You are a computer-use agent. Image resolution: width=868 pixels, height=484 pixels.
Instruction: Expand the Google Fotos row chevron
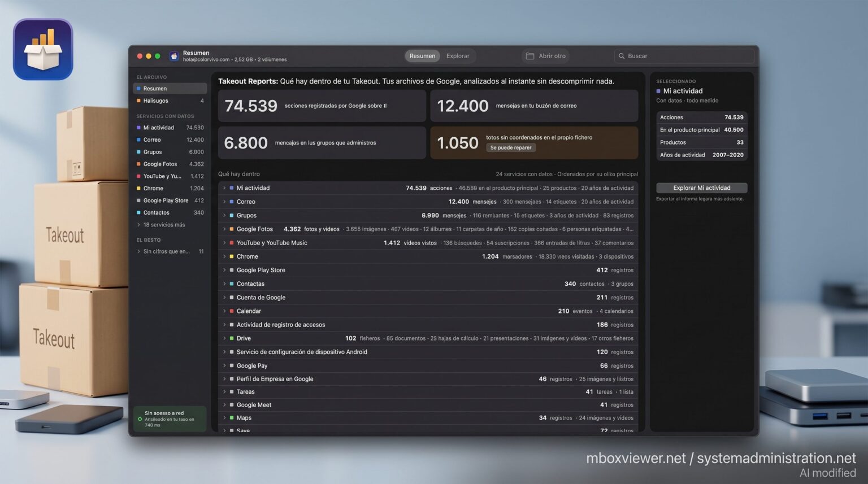224,229
